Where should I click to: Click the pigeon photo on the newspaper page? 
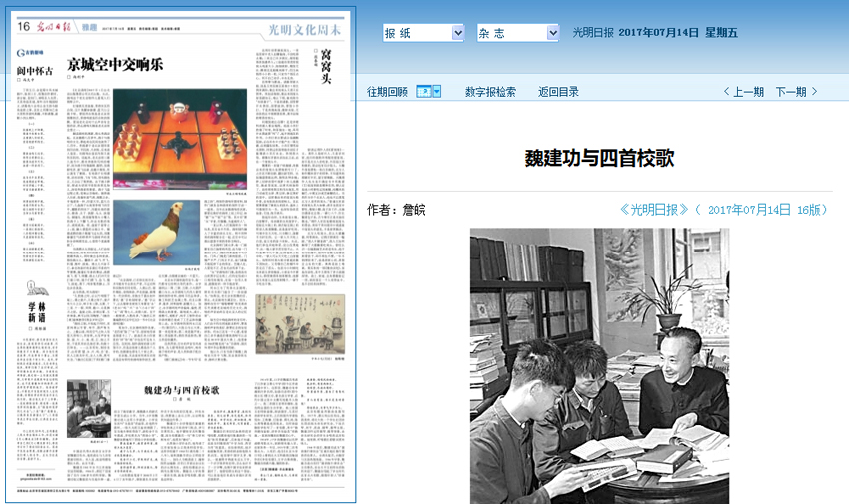156,233
